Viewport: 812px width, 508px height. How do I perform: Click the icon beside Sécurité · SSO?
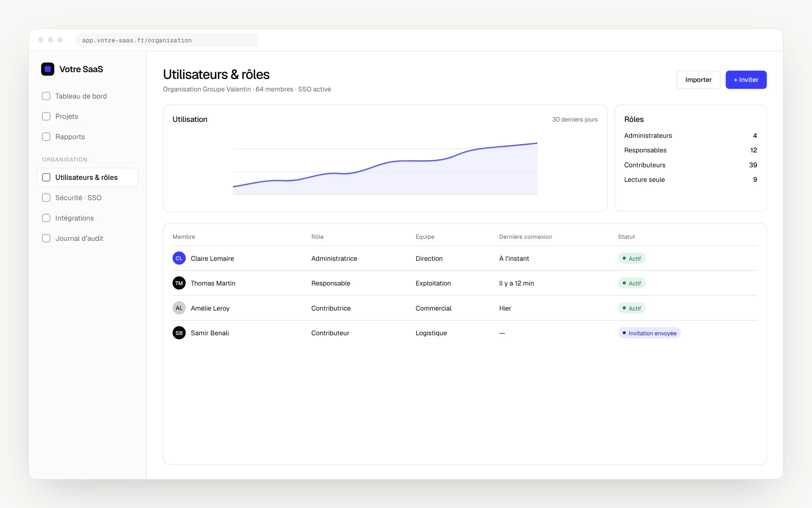pos(46,198)
